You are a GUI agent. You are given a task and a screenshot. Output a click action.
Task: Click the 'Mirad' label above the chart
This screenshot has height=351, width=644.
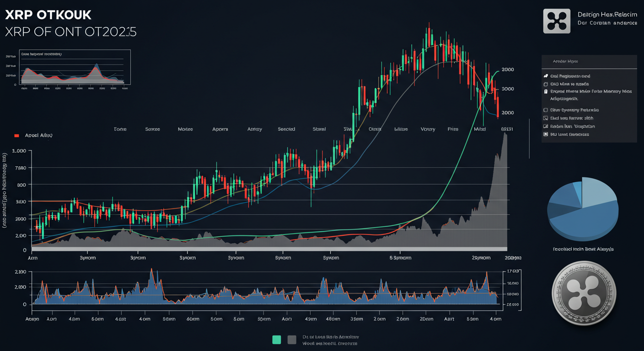coord(480,129)
